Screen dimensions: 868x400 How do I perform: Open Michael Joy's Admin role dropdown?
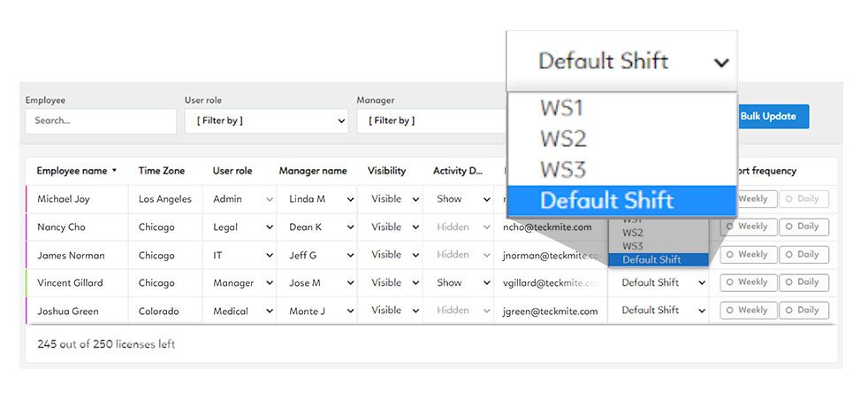[244, 199]
